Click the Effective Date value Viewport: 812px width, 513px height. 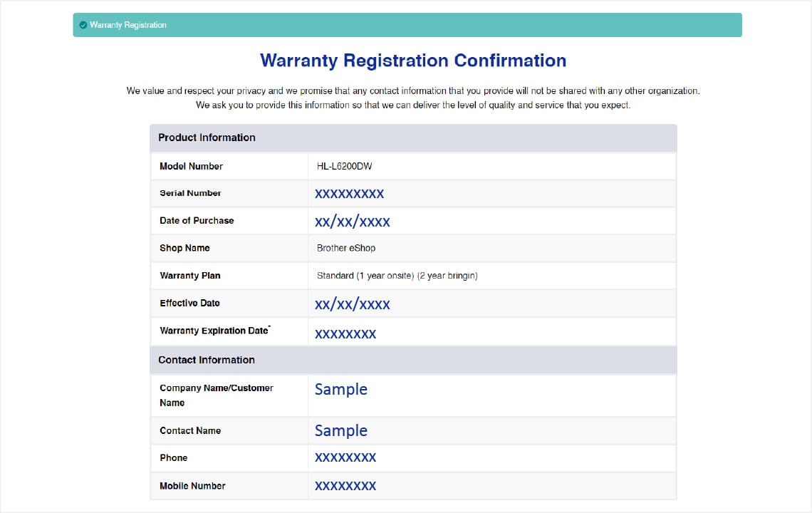tap(352, 304)
